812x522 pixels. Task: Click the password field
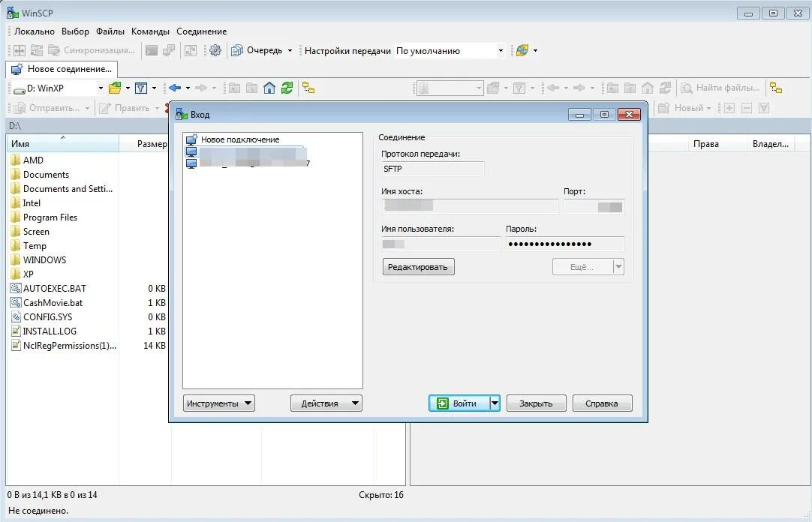click(565, 244)
